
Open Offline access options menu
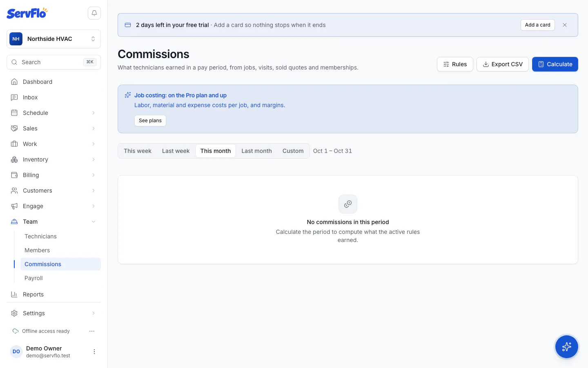pos(92,331)
